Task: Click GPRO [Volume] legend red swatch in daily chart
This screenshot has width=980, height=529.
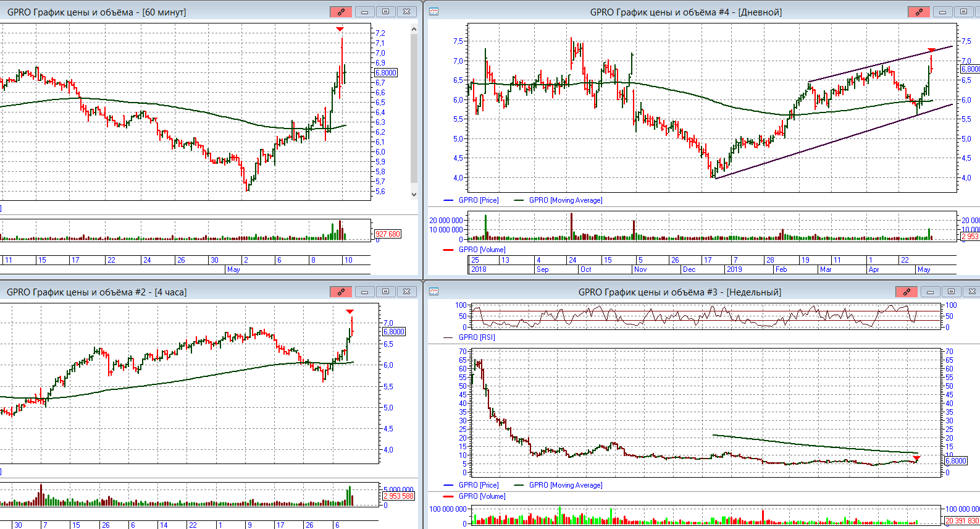Action: pyautogui.click(x=449, y=250)
